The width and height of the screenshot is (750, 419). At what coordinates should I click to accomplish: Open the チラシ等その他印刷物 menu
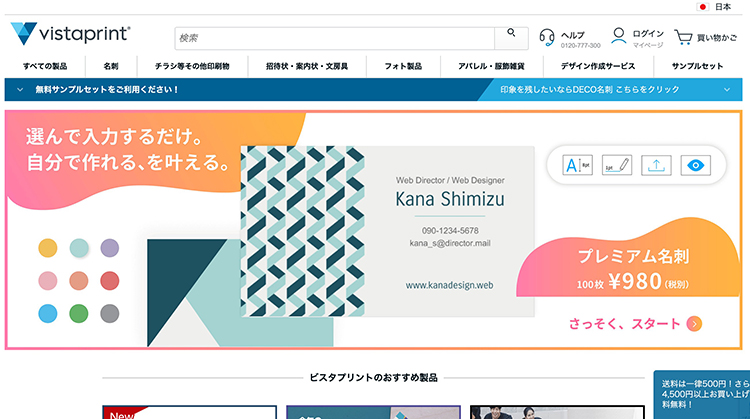pos(192,66)
